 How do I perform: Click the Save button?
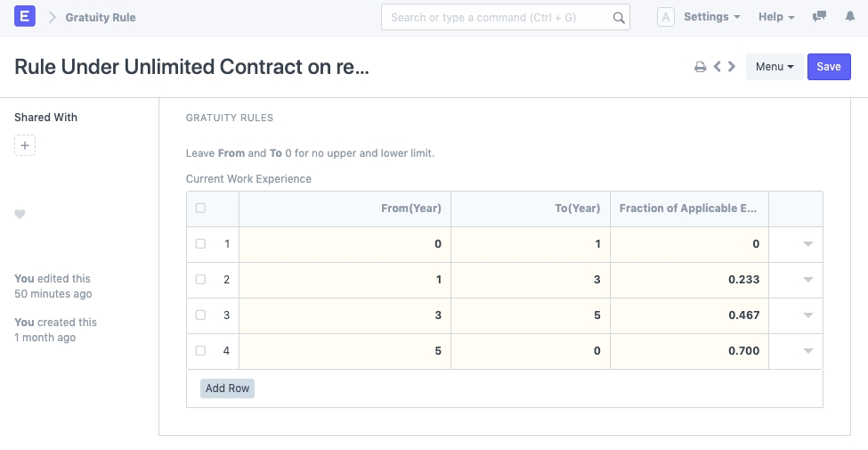click(x=829, y=67)
